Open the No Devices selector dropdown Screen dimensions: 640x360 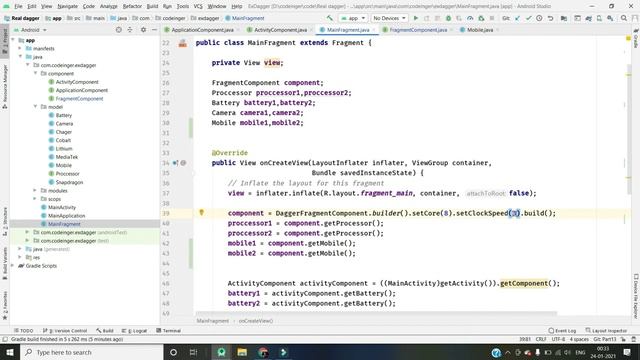tap(389, 18)
